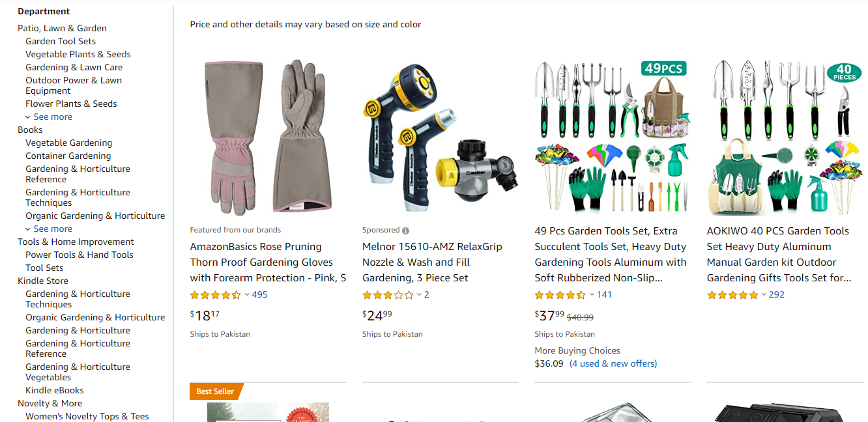Screen dimensions: 868x422
Task: Click the Best Seller badge
Action: 216,391
